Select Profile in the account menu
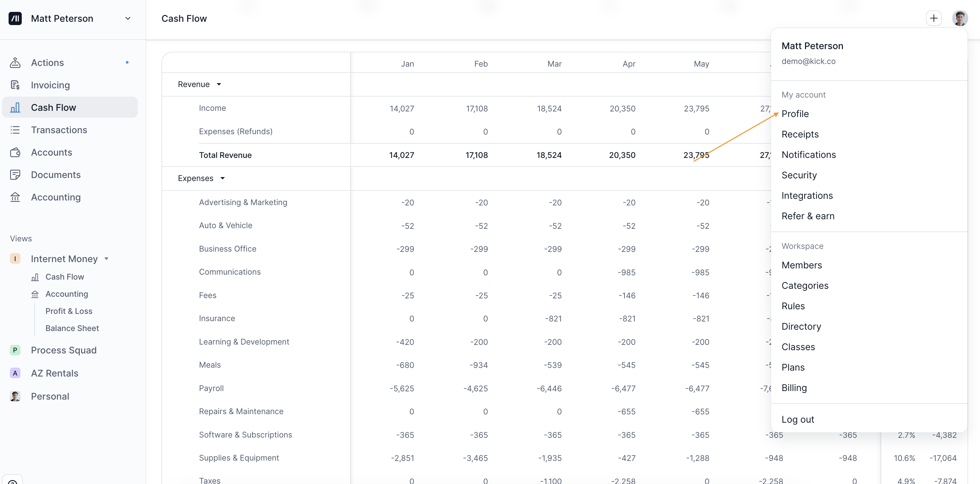This screenshot has height=484, width=980. [795, 114]
